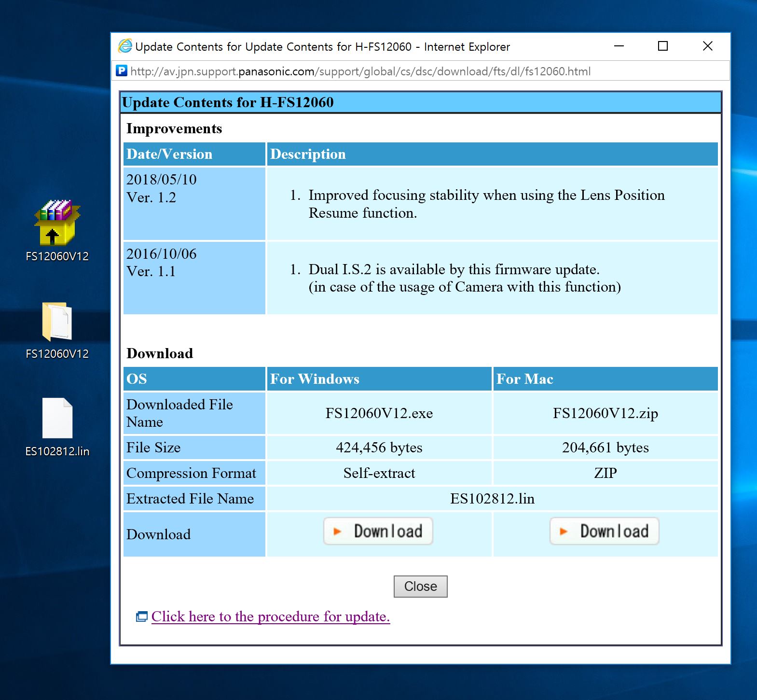Click the window icon beside the procedure link
The width and height of the screenshot is (757, 700).
(142, 616)
